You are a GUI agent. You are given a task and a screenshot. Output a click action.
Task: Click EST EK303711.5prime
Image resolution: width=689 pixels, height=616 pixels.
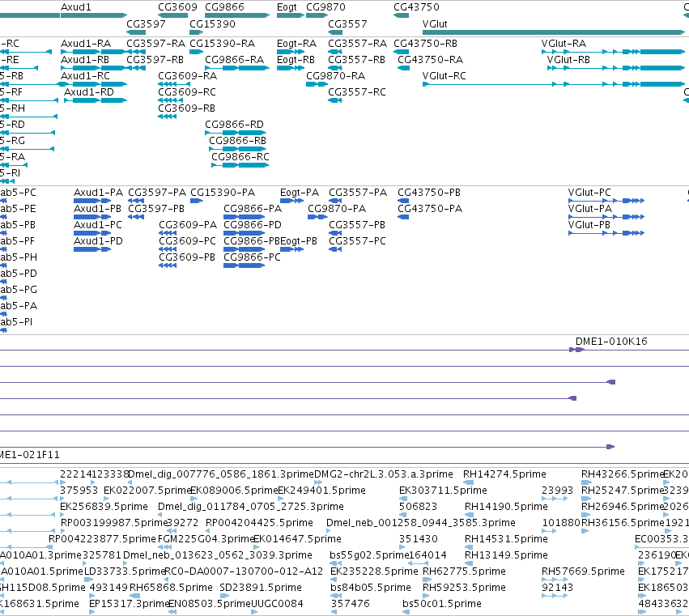(x=443, y=491)
